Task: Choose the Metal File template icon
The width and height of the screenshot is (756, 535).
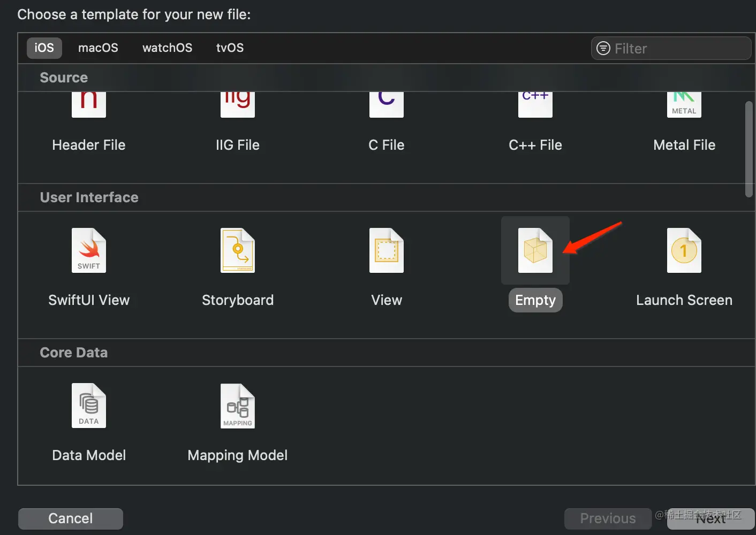Action: point(684,104)
